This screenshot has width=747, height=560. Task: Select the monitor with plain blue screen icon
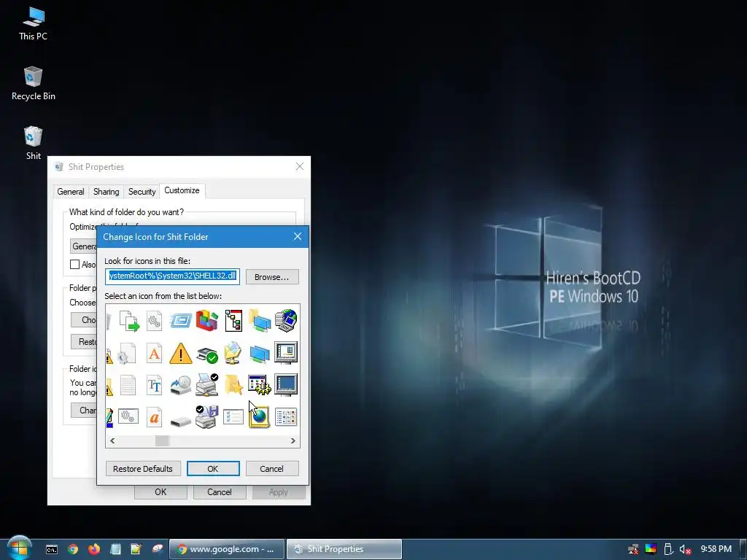pos(286,385)
